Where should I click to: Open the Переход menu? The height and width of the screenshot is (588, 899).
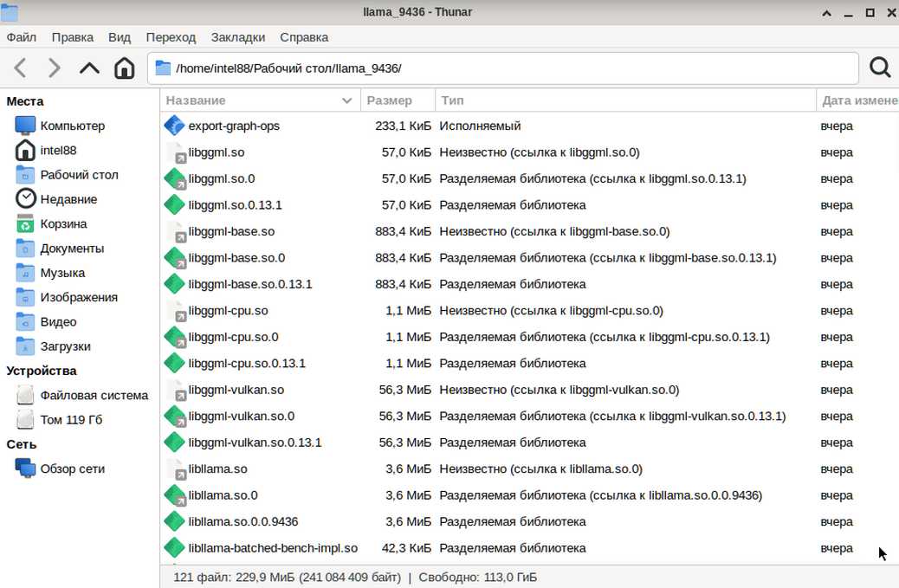pyautogui.click(x=171, y=37)
